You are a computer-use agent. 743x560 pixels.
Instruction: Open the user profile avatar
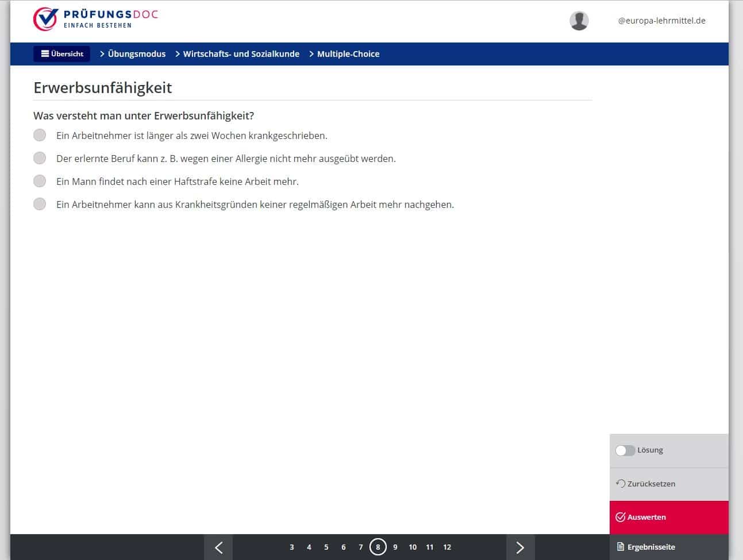(x=579, y=21)
